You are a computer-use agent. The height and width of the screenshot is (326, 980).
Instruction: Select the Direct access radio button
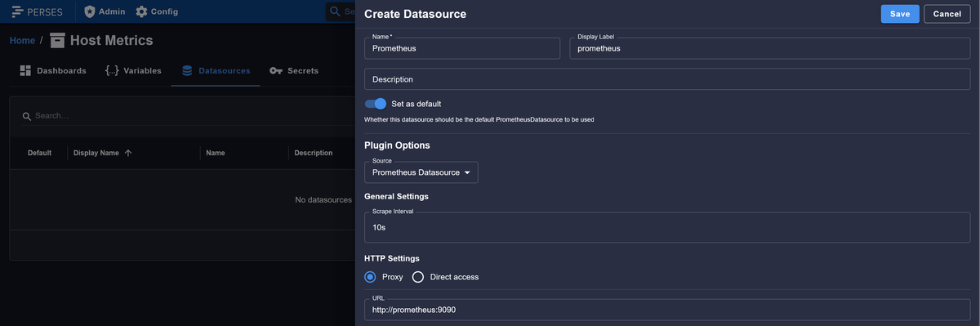coord(418,277)
